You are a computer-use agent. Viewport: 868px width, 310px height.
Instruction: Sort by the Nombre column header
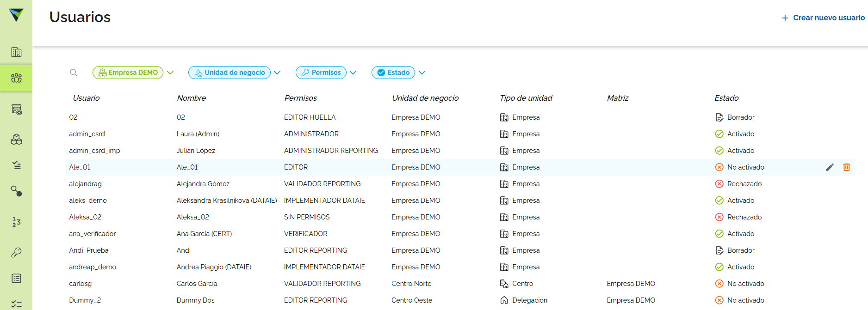click(x=192, y=98)
